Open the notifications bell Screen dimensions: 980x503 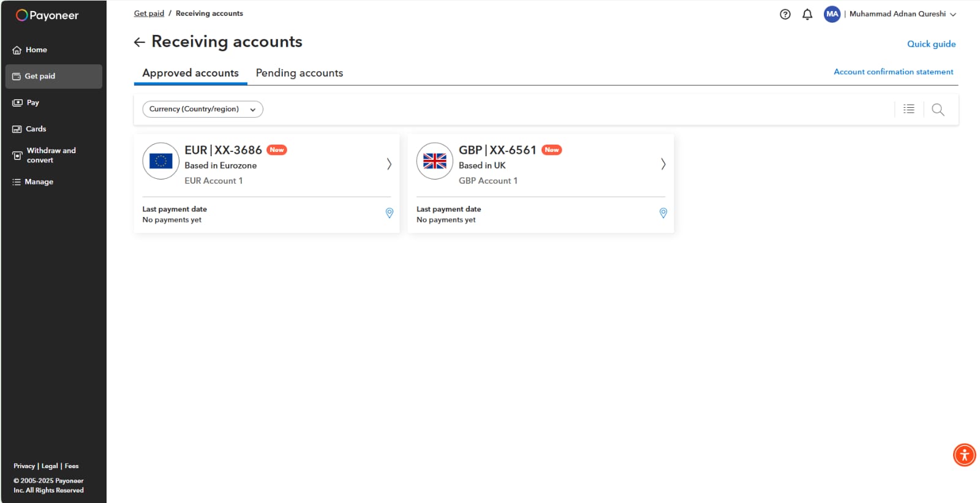point(807,14)
